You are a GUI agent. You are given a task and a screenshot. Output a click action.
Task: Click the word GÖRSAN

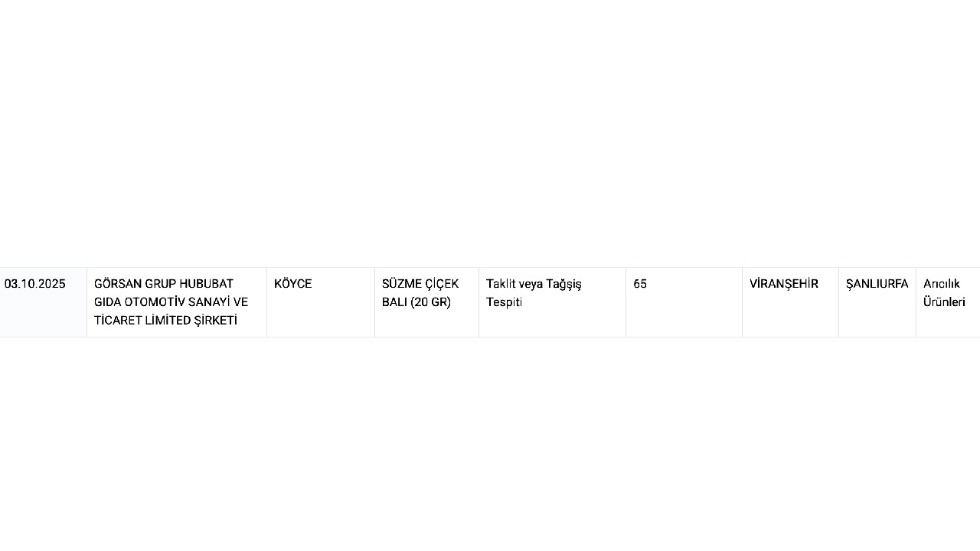(114, 284)
